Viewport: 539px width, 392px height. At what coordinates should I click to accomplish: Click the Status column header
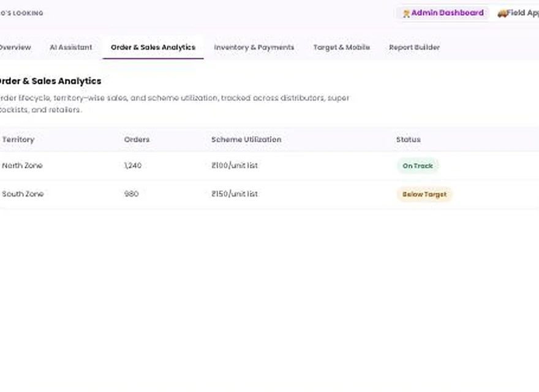pyautogui.click(x=409, y=140)
